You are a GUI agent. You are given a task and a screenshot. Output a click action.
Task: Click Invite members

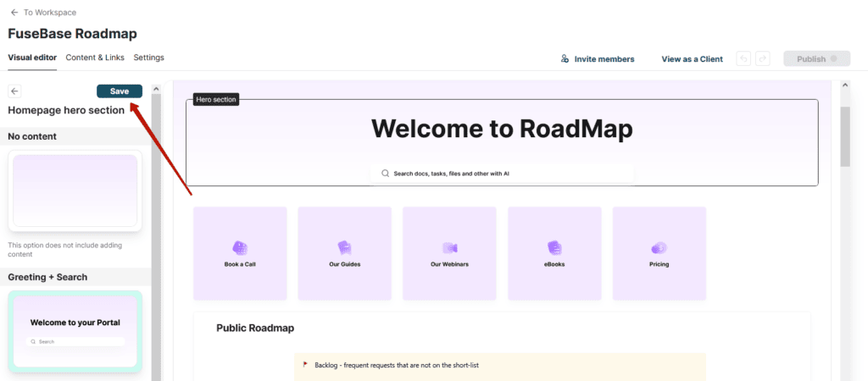pyautogui.click(x=598, y=58)
